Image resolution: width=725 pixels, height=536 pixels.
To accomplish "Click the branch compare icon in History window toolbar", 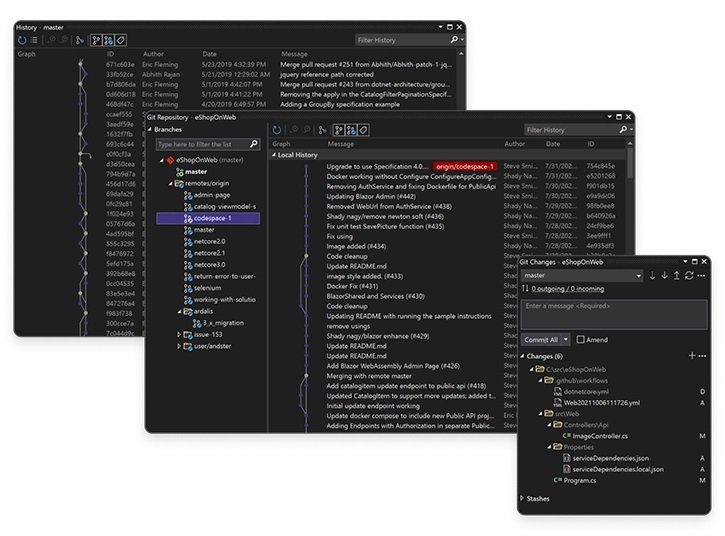I will [x=80, y=40].
